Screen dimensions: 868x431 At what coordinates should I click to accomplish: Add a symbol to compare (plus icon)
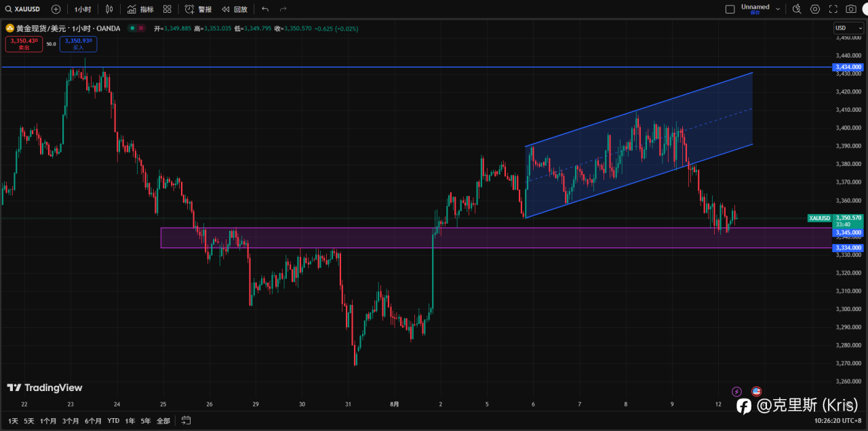pos(56,9)
